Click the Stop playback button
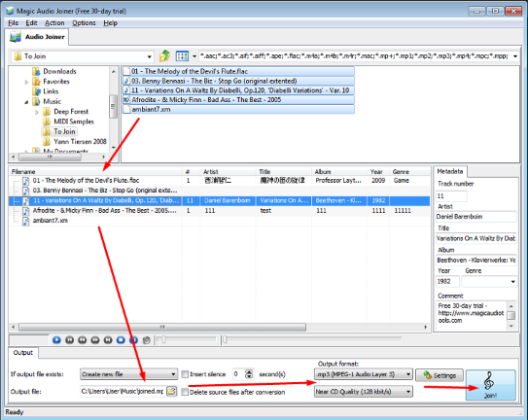 click(121, 340)
